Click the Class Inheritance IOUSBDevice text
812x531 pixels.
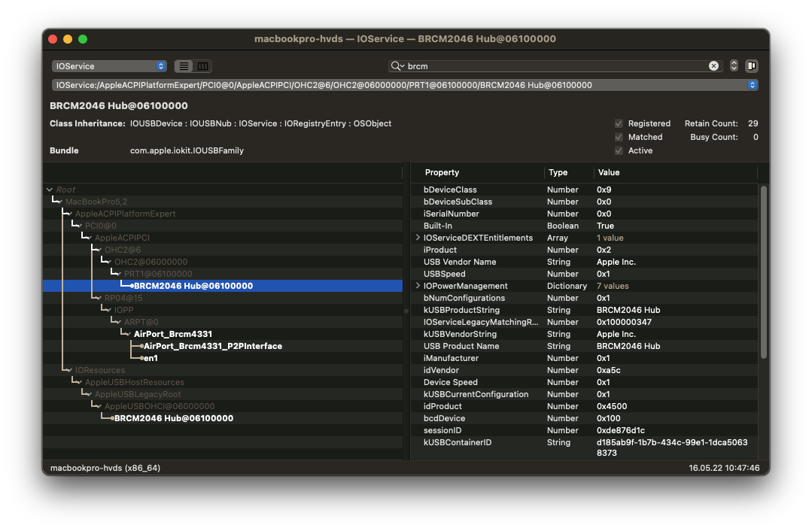click(x=157, y=123)
